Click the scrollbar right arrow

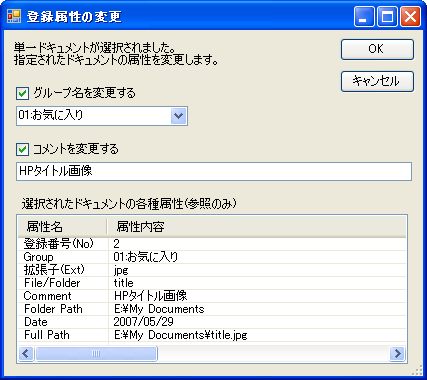coord(397,353)
